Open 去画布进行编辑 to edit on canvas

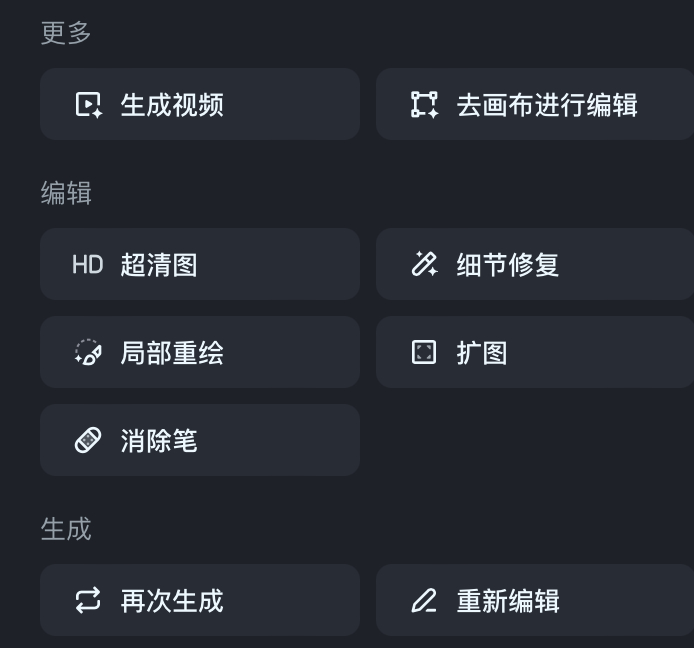point(547,105)
